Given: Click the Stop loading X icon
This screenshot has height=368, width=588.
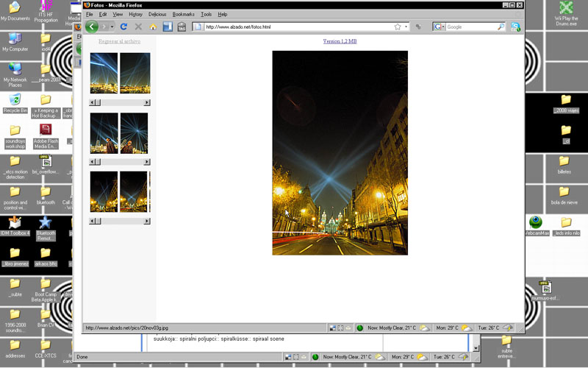Looking at the screenshot, I should click(x=138, y=27).
